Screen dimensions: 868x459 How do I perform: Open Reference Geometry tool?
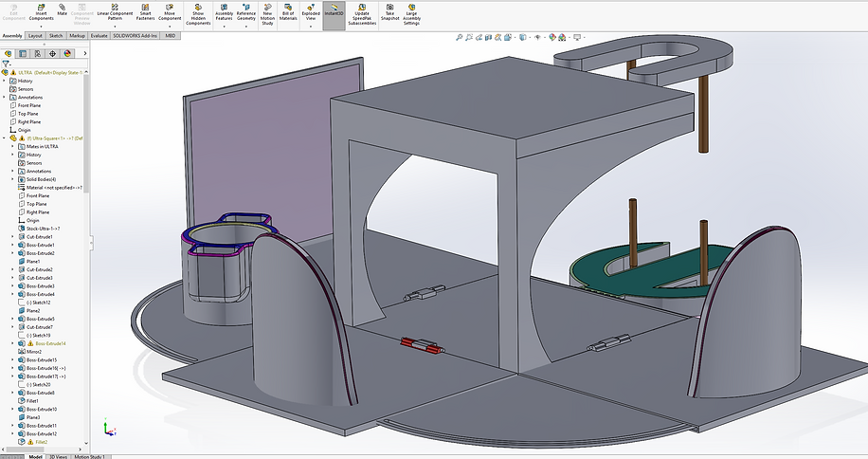[245, 12]
